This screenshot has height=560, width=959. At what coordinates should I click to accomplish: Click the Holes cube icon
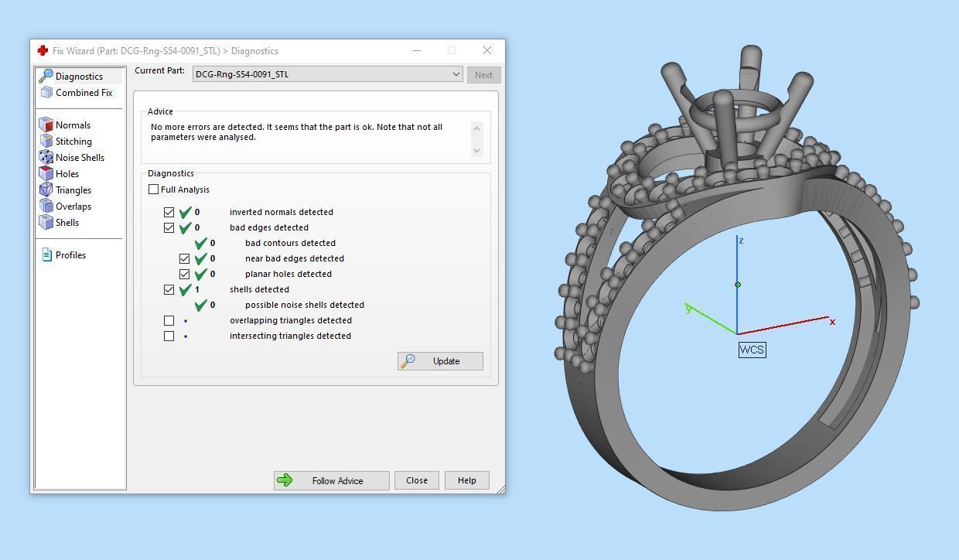[46, 173]
